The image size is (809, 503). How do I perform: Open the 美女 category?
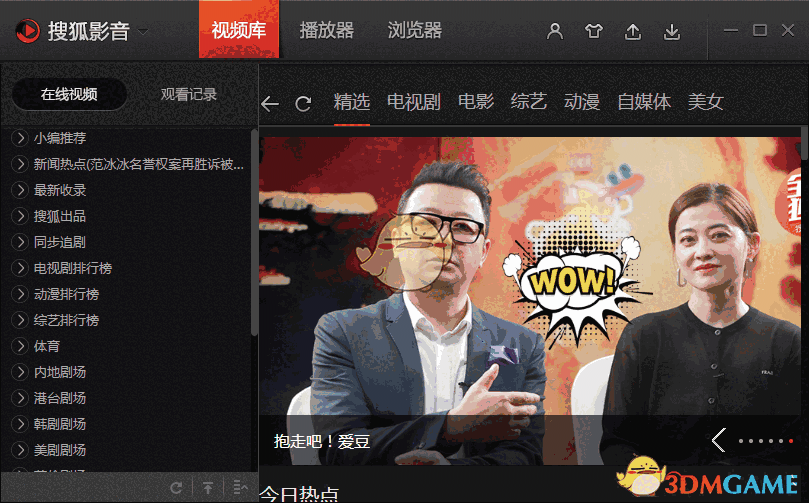point(705,102)
